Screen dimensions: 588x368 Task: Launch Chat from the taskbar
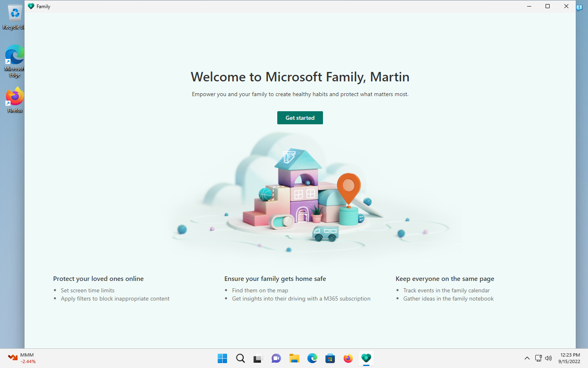click(x=276, y=359)
